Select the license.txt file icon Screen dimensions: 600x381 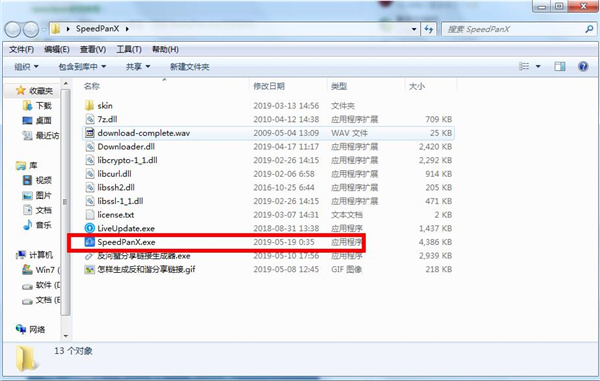(x=90, y=215)
